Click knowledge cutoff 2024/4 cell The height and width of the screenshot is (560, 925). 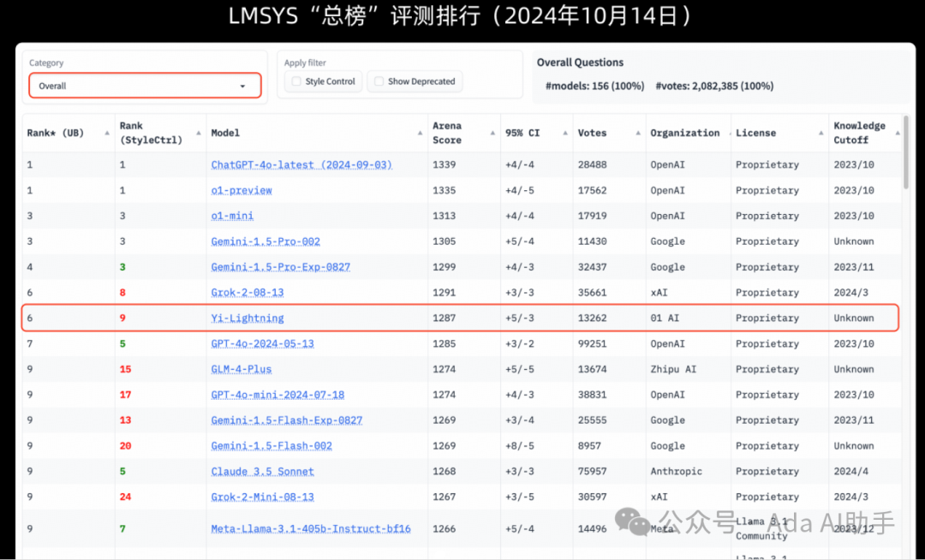click(x=851, y=472)
